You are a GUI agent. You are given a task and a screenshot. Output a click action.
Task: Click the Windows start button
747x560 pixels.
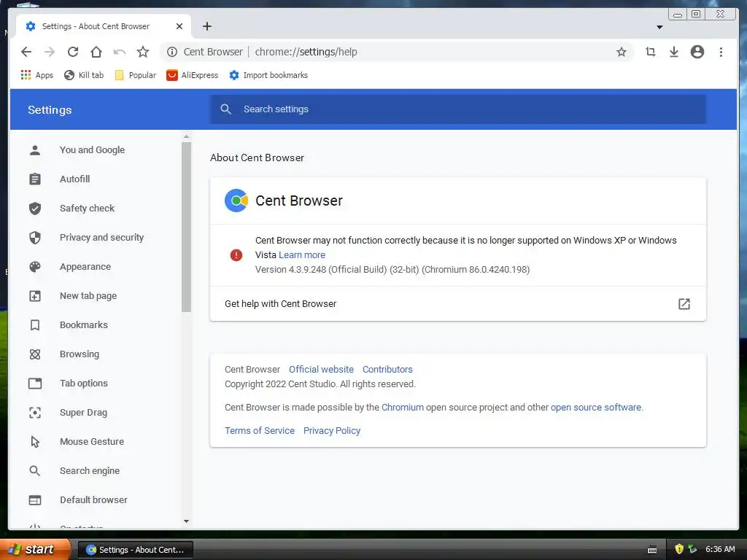click(35, 550)
